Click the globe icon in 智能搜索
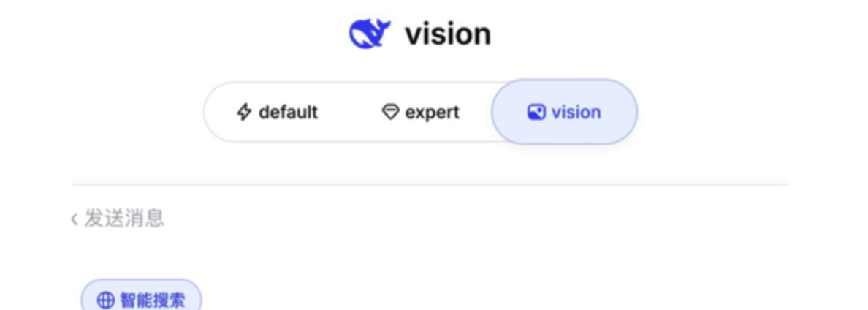868x310 pixels. point(106,300)
